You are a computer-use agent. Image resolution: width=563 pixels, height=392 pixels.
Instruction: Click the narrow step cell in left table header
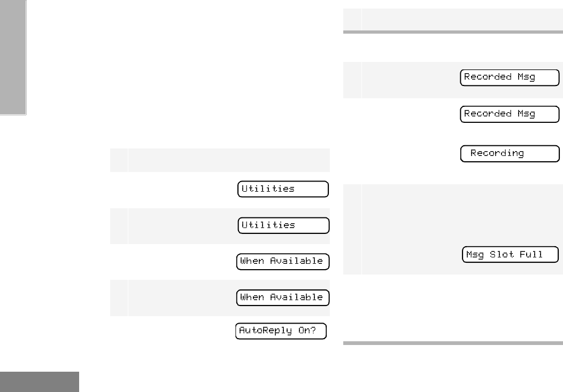coord(119,160)
